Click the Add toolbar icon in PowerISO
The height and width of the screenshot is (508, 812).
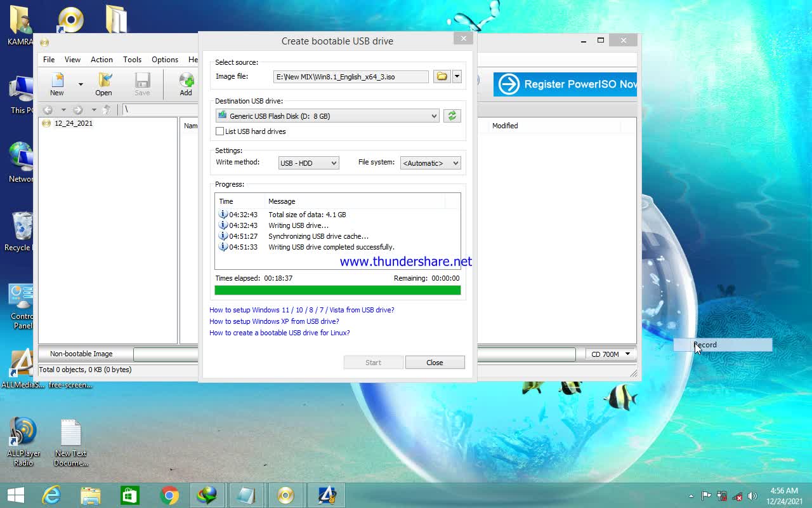point(185,84)
